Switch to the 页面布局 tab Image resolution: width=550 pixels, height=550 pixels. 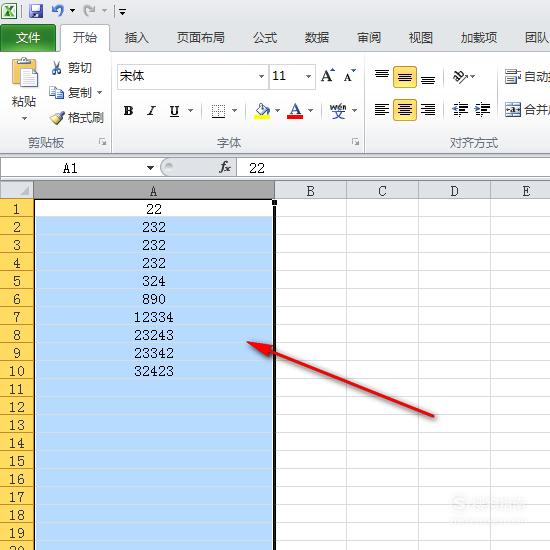pyautogui.click(x=201, y=38)
